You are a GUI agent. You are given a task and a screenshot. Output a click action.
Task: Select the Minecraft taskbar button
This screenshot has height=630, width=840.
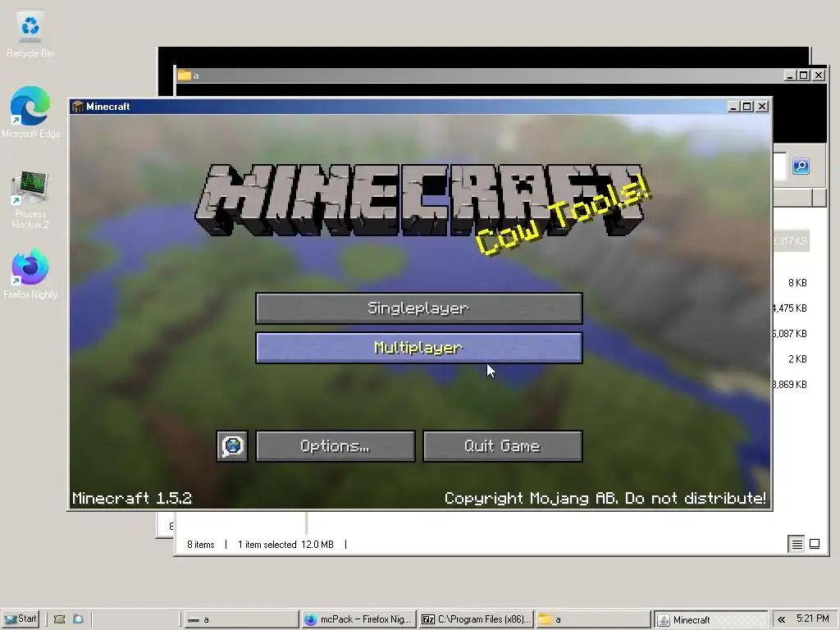pyautogui.click(x=710, y=619)
